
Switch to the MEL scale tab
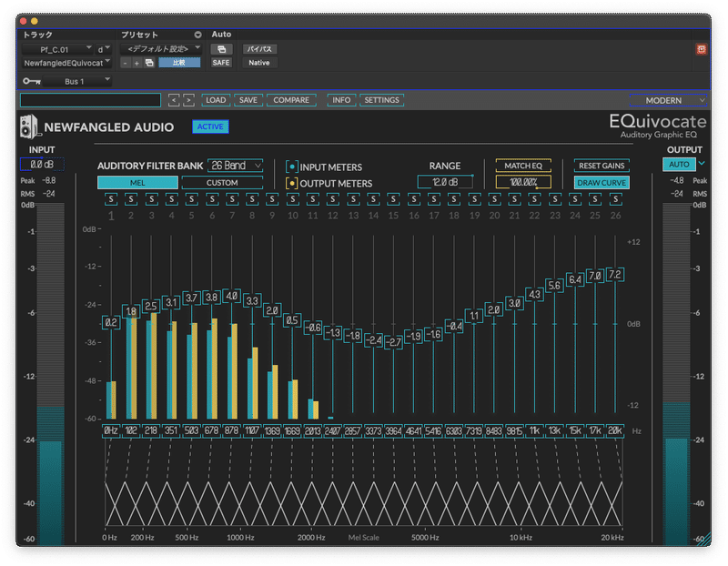point(137,183)
